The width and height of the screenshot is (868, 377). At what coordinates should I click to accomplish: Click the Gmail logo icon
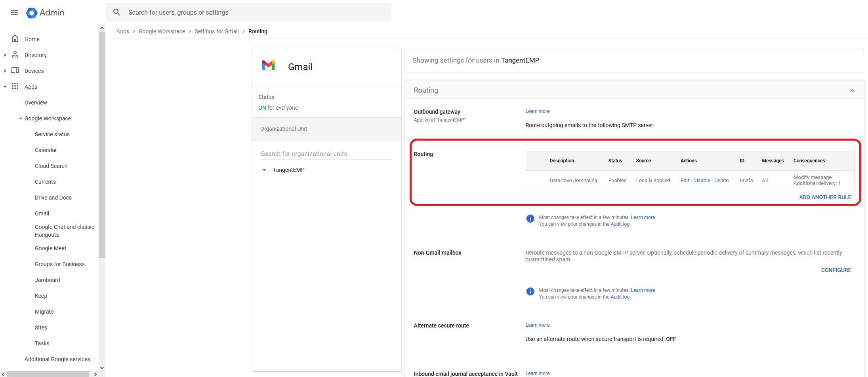pyautogui.click(x=268, y=65)
